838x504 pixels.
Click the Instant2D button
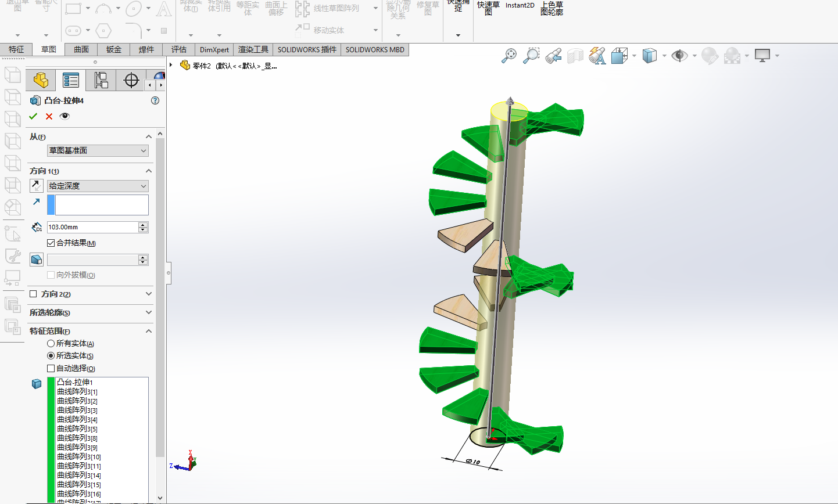[x=520, y=5]
